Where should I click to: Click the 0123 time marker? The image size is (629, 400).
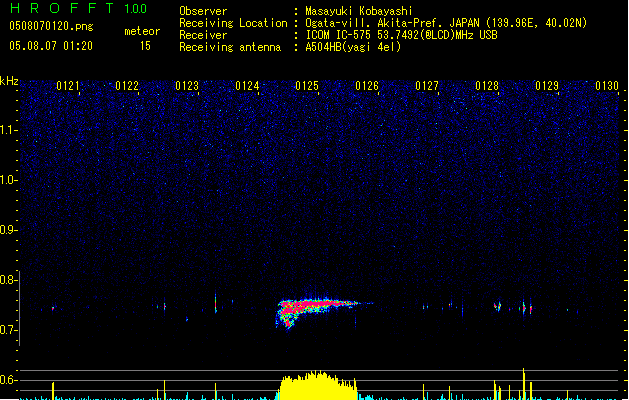187,86
